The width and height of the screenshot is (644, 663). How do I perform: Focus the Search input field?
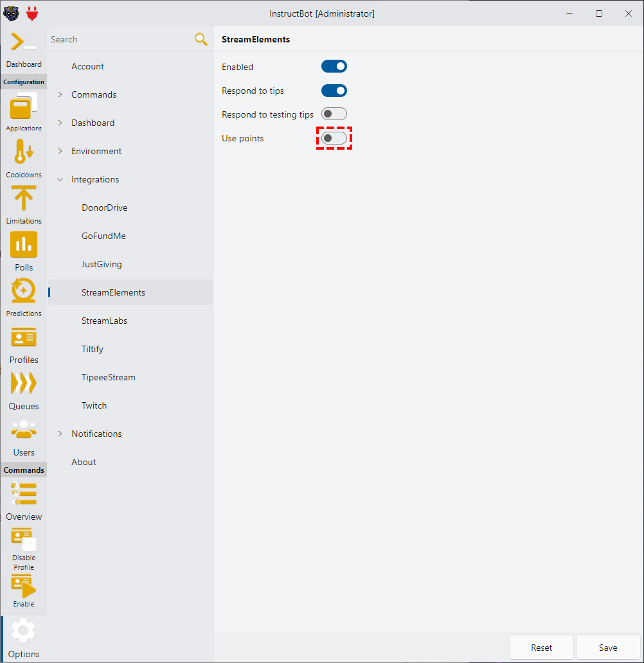pyautogui.click(x=121, y=39)
